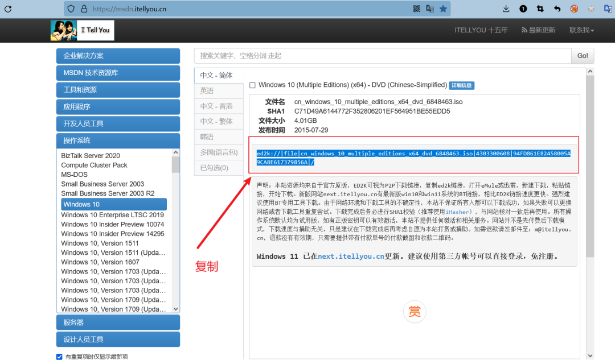615x364 pixels.
Task: Click the highlighted ed2k download link text
Action: (x=413, y=158)
